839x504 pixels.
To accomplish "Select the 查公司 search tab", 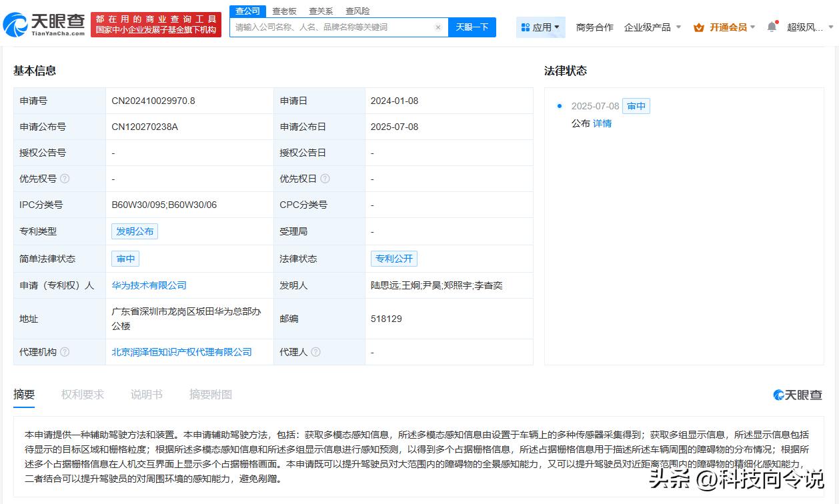I will coord(247,11).
